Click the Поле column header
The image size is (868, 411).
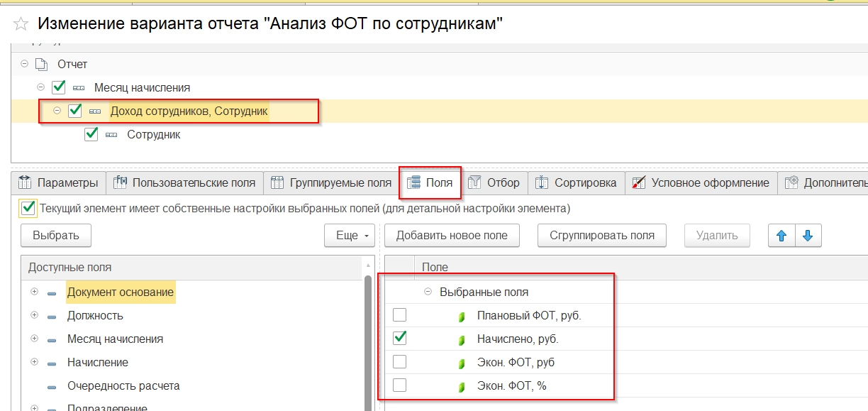pos(641,268)
